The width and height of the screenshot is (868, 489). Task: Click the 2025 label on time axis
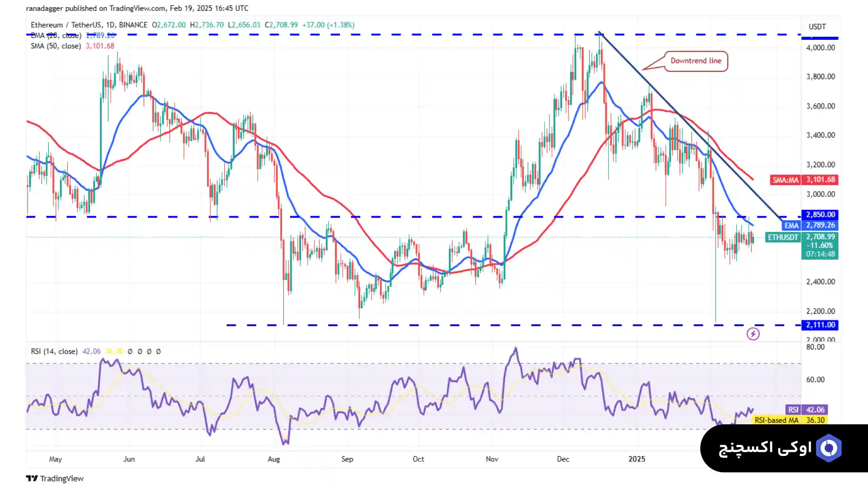coord(637,459)
